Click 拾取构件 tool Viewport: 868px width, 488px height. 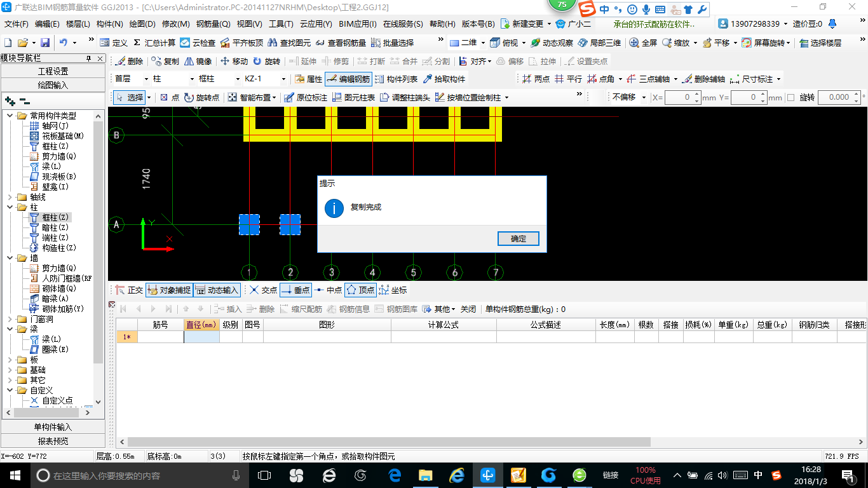tap(444, 79)
